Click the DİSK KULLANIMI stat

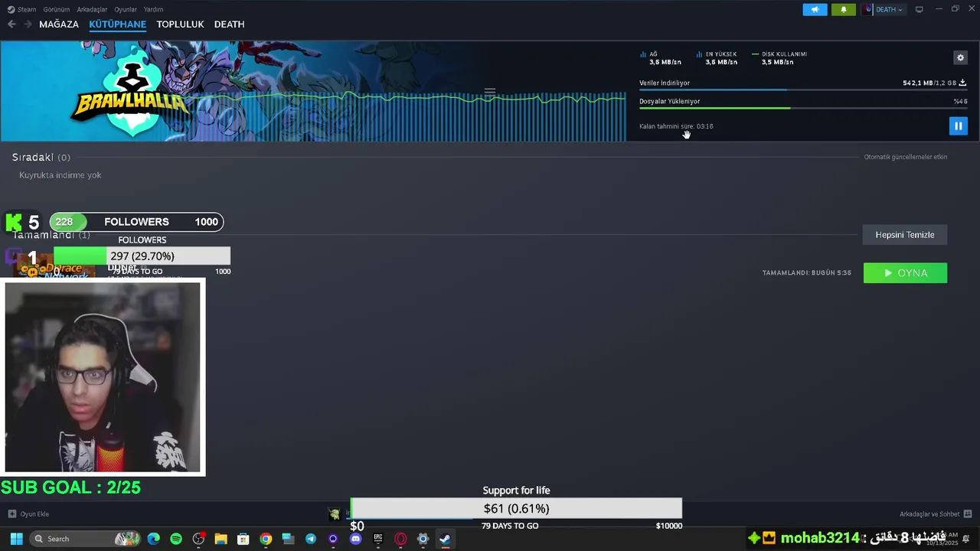pos(779,58)
